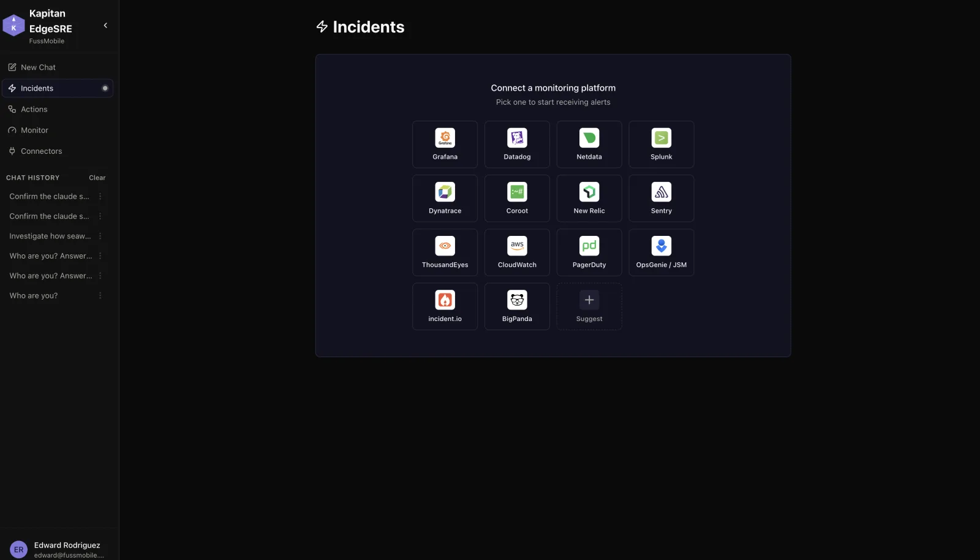
Task: Choose OpsGenie / JSM integration
Action: [661, 252]
